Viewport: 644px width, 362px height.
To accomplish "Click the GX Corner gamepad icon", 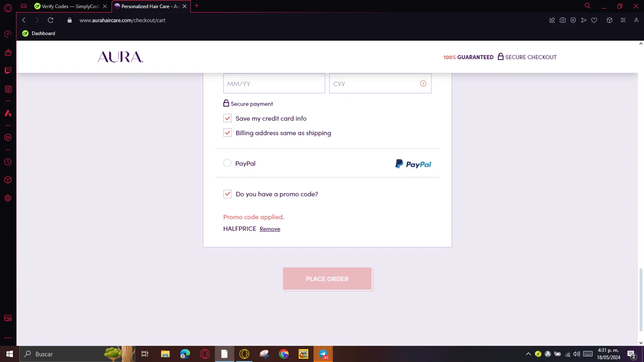I will click(x=24, y=6).
